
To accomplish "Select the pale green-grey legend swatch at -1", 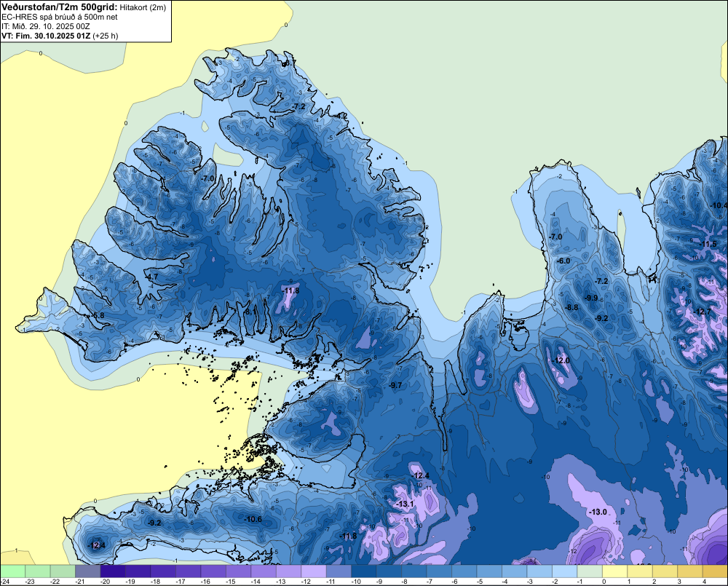I will click(x=589, y=571).
